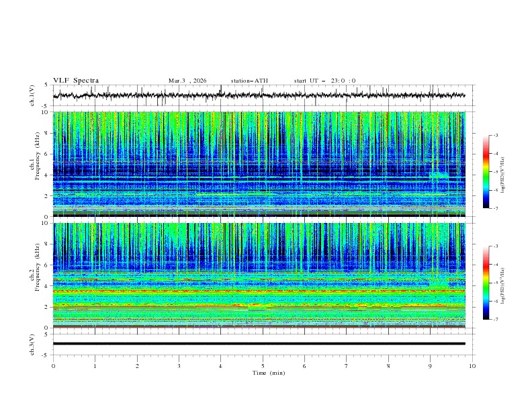532x411 pixels.
Task: Click the "5" tick on the ch.3(V) axis
Action: coord(46,334)
